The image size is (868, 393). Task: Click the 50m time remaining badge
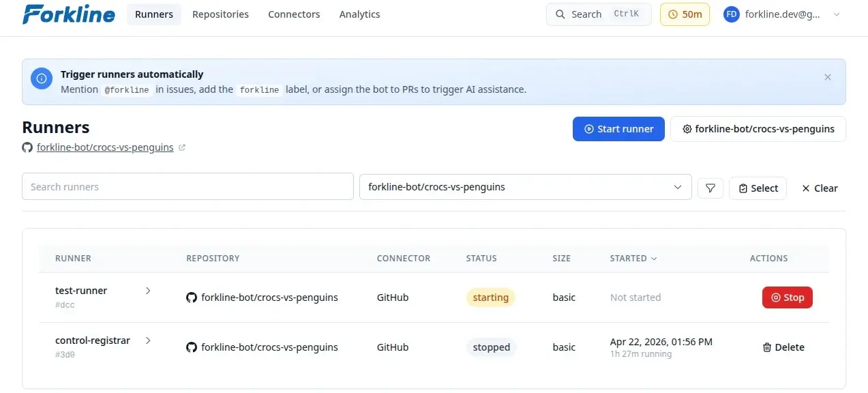coord(685,14)
